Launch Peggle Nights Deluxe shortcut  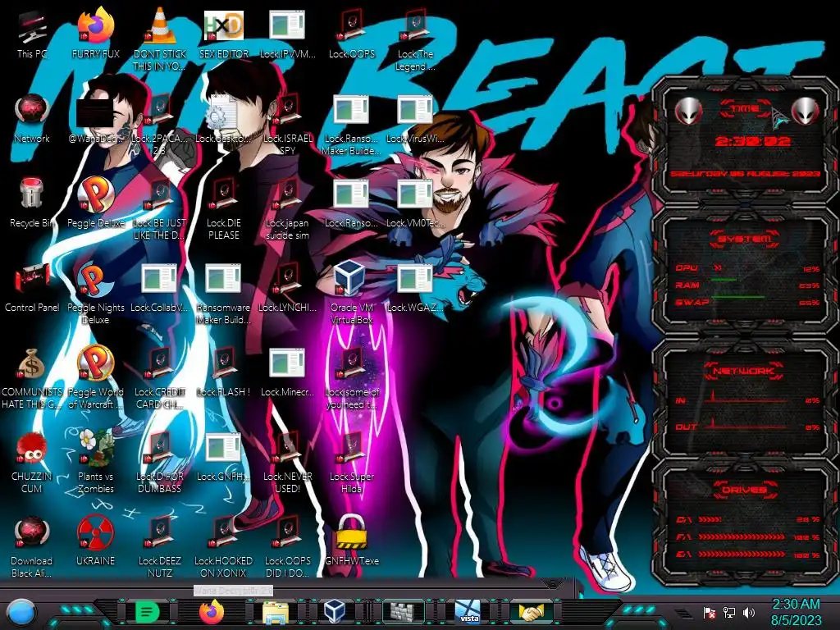95,294
